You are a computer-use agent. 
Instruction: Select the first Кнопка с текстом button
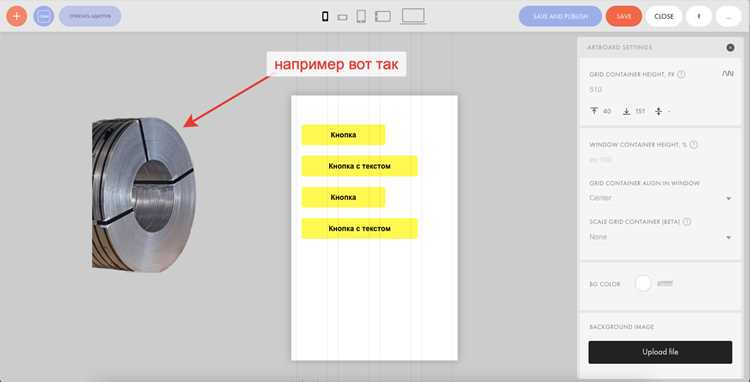click(359, 166)
